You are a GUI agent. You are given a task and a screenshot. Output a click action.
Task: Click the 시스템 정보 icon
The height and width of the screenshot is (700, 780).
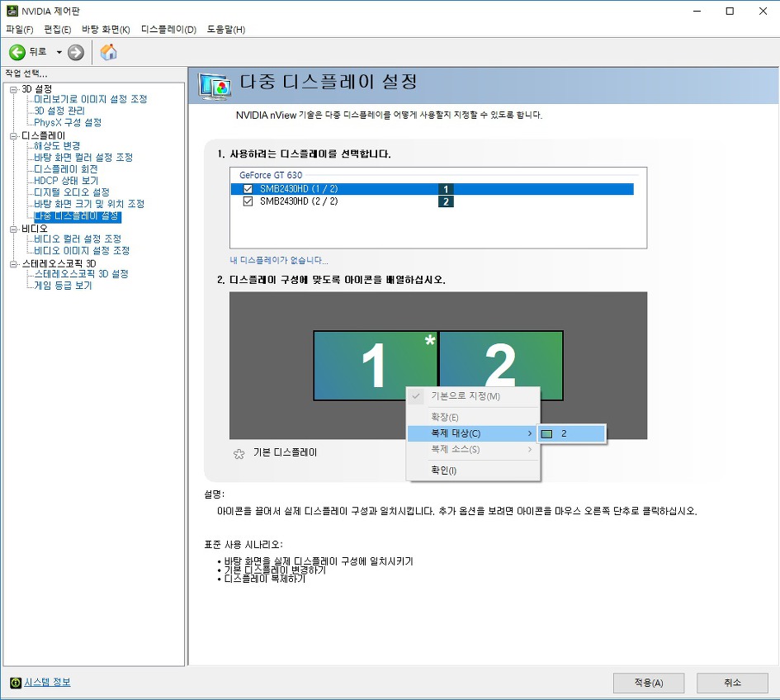coord(16,683)
